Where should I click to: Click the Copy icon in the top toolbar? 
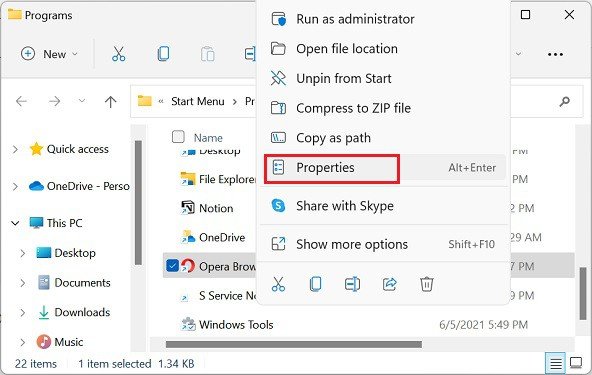(163, 54)
